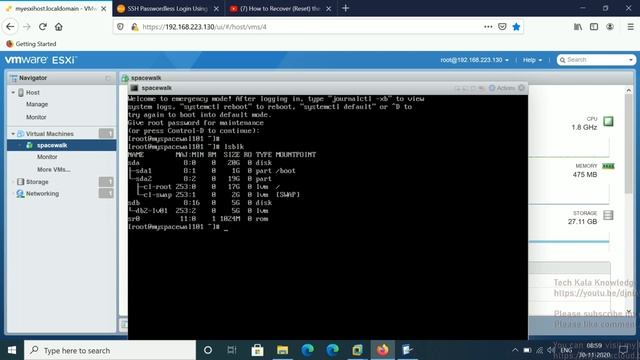Click the connection lock warning icon
This screenshot has width=640, height=360.
(135, 27)
